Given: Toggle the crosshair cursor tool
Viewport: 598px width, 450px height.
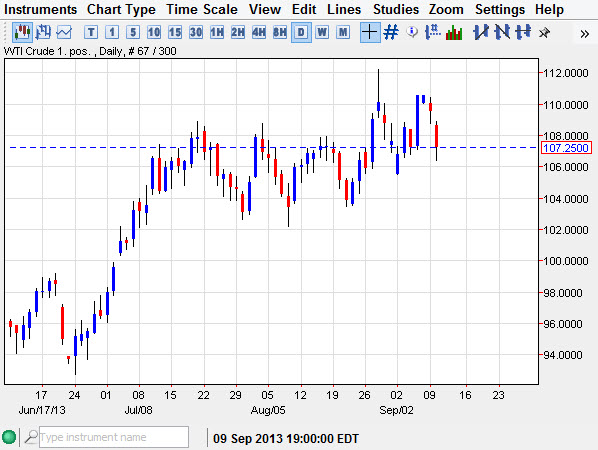Looking at the screenshot, I should 370,32.
